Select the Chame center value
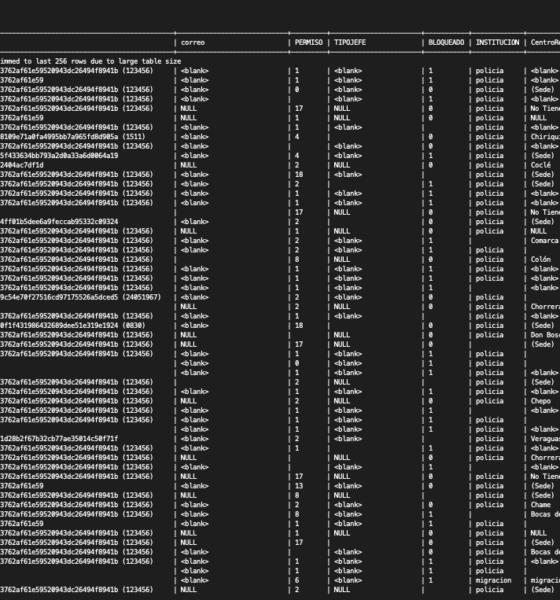 540,505
